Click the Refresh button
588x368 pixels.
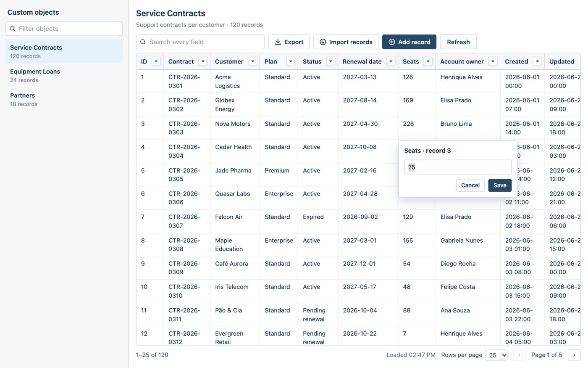(x=458, y=42)
